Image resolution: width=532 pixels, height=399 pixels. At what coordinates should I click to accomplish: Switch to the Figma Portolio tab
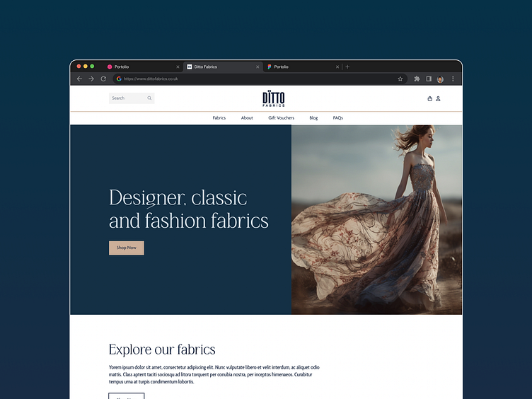coord(303,66)
